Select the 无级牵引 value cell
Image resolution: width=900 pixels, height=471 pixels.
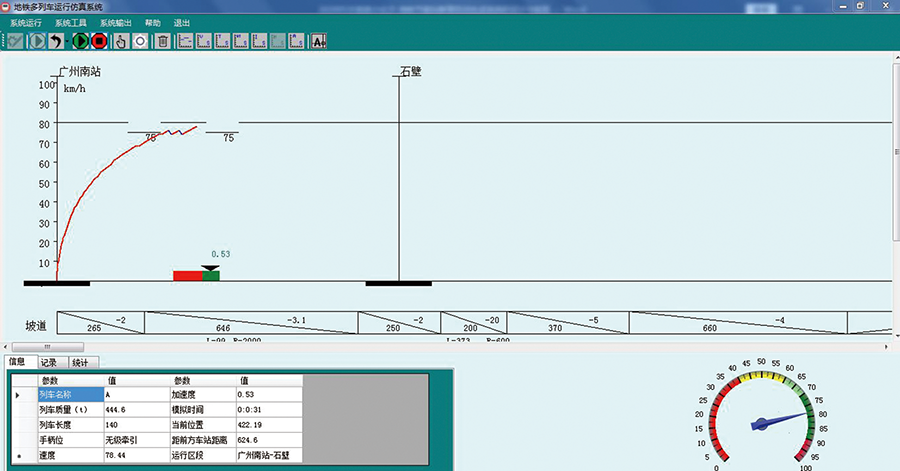point(137,440)
